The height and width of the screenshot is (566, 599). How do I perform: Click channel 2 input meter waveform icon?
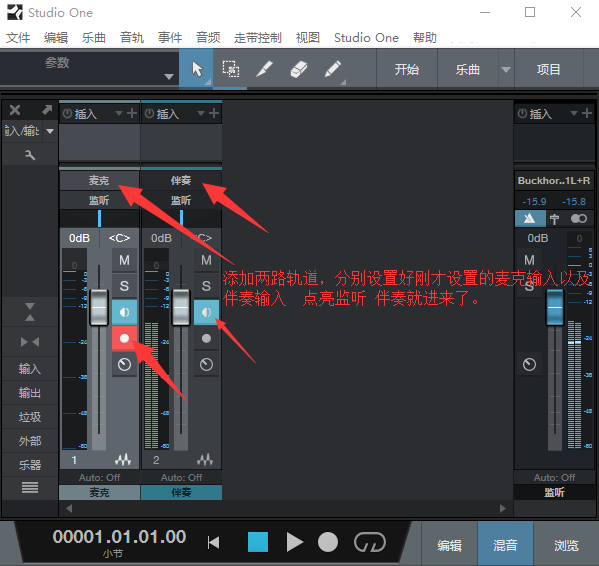205,460
